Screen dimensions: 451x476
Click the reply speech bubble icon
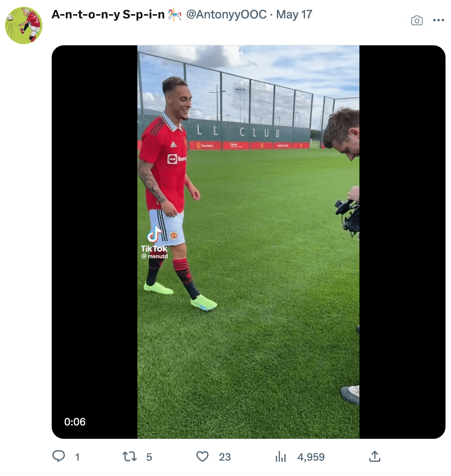[x=58, y=457]
